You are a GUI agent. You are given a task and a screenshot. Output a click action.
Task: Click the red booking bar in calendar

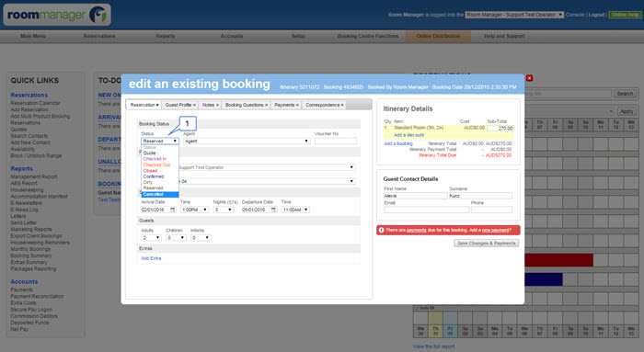pyautogui.click(x=559, y=260)
